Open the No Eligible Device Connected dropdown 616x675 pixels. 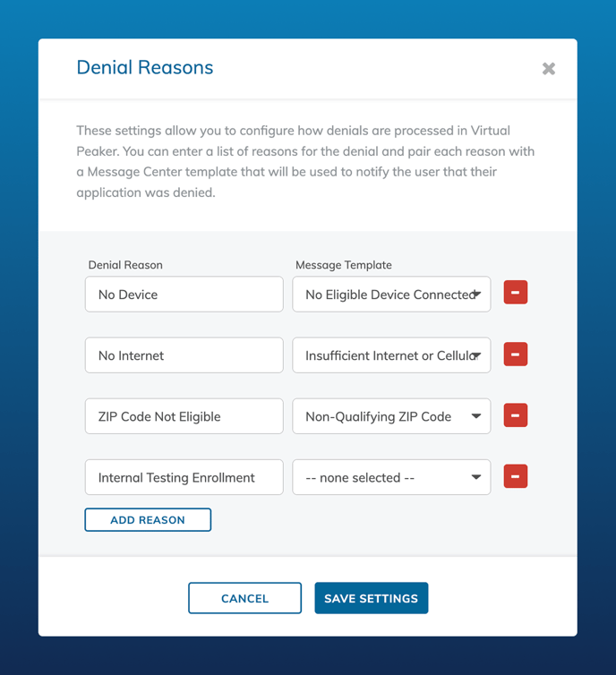point(391,294)
